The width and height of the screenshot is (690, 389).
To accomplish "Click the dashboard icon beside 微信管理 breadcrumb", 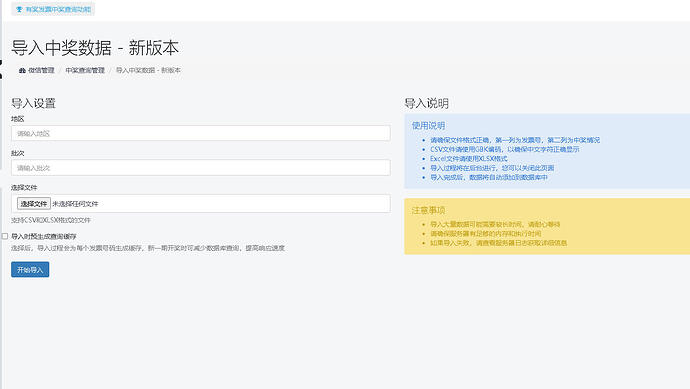I will [22, 70].
